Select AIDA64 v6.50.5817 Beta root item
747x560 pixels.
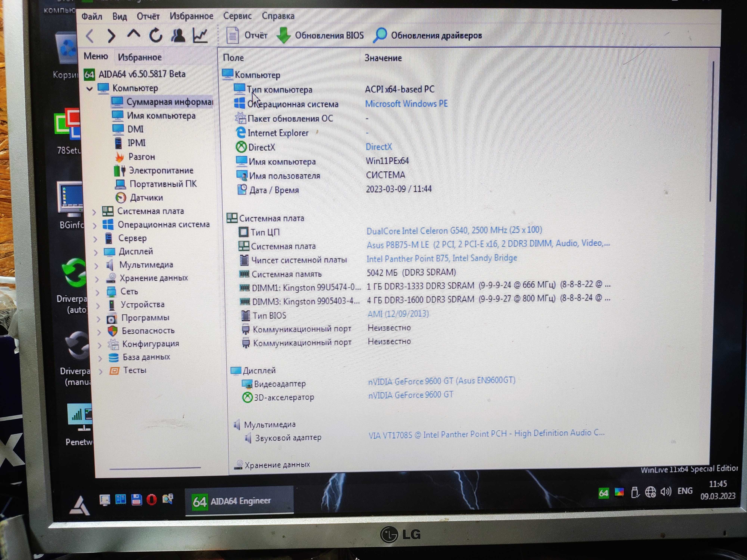click(x=135, y=74)
